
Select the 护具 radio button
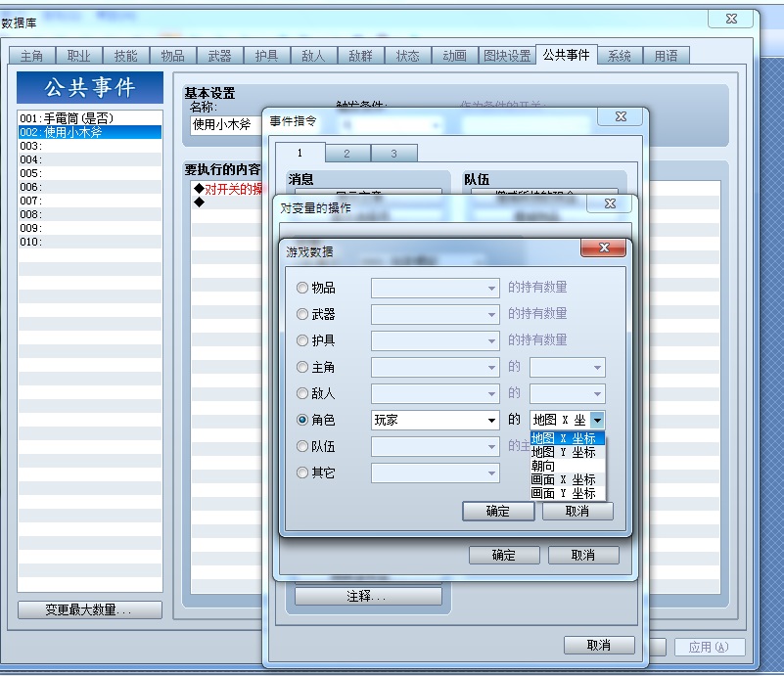coord(302,340)
